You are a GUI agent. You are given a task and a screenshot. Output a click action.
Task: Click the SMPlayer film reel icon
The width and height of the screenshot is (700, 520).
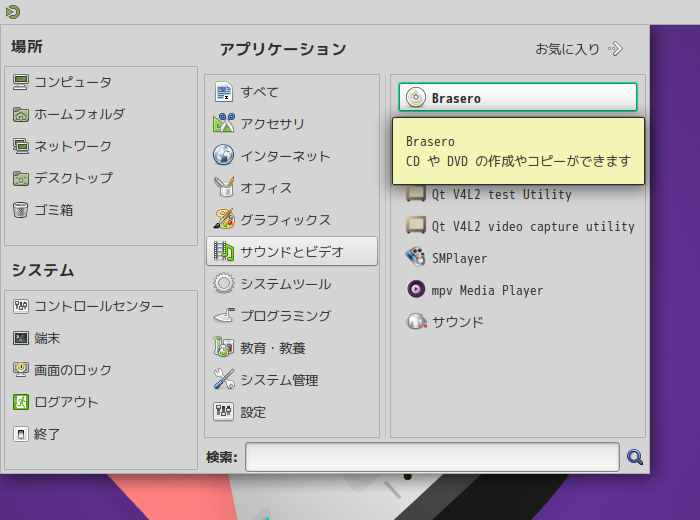[416, 258]
